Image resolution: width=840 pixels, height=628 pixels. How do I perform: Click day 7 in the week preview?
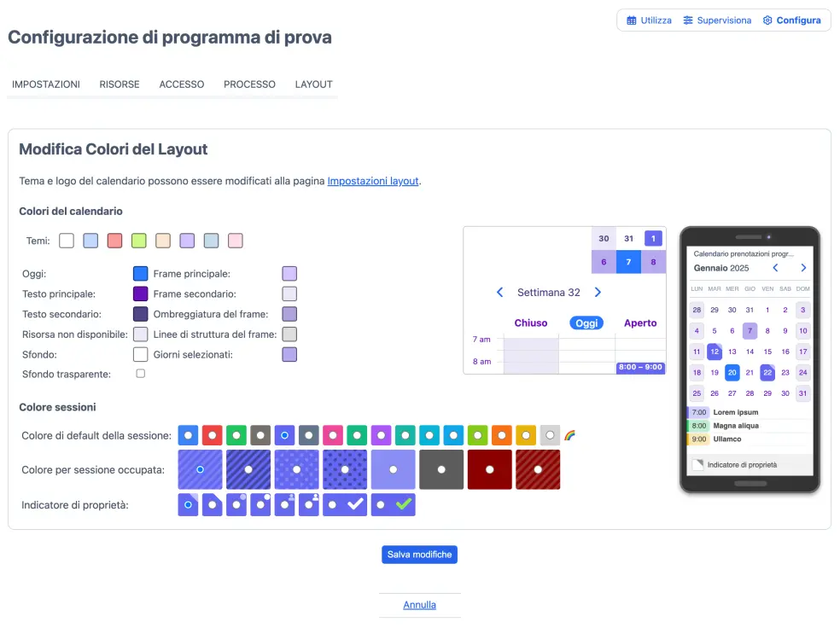click(x=628, y=262)
